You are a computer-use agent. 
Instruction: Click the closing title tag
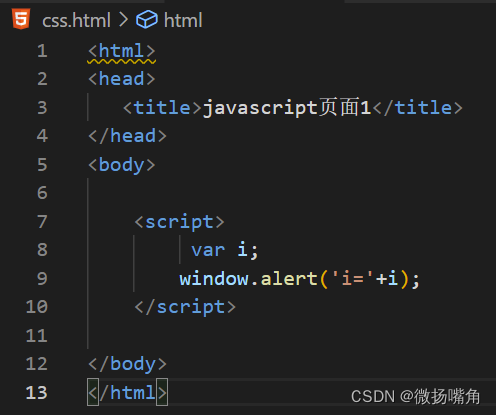click(418, 108)
